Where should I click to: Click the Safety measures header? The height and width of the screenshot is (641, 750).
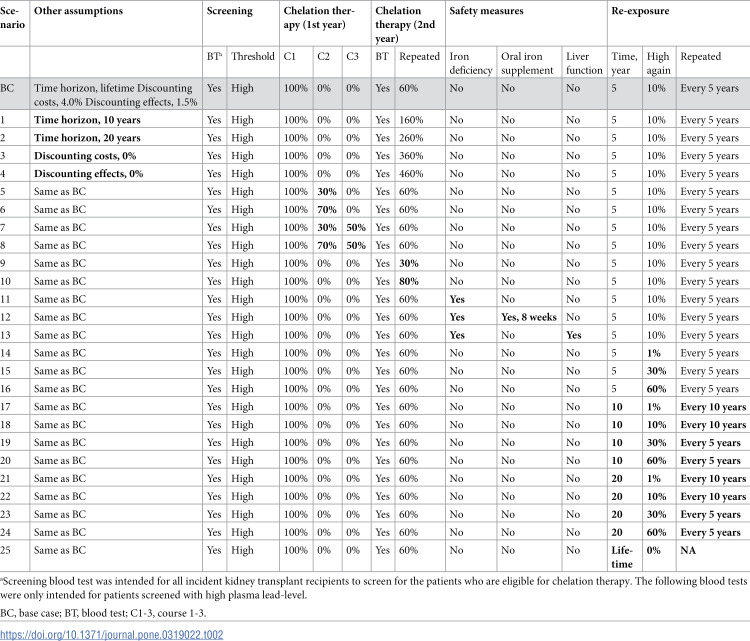(x=486, y=11)
